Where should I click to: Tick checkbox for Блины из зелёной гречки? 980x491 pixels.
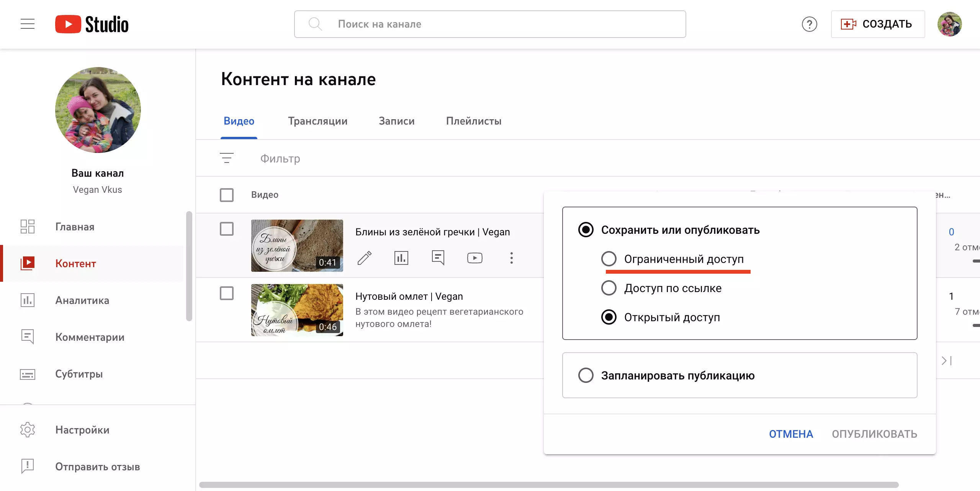point(227,229)
